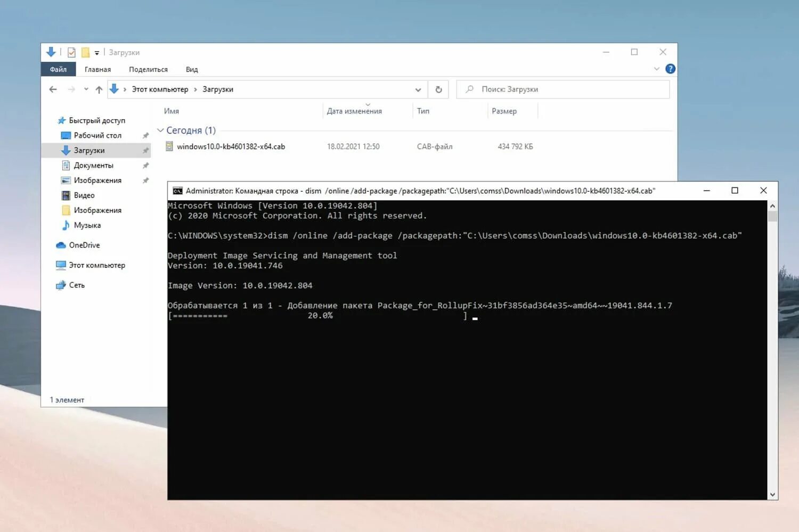This screenshot has width=799, height=532.
Task: Click the 434 792 КБ size cell
Action: point(515,146)
